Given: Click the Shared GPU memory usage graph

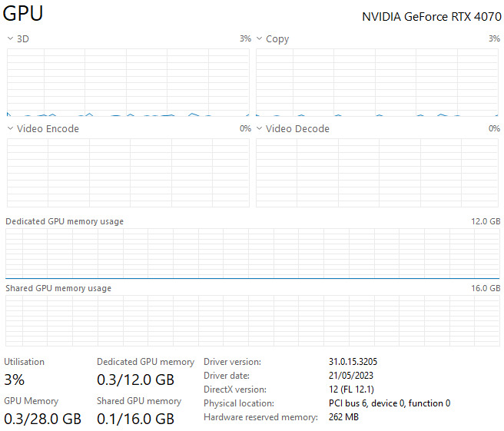Looking at the screenshot, I should click(x=252, y=321).
